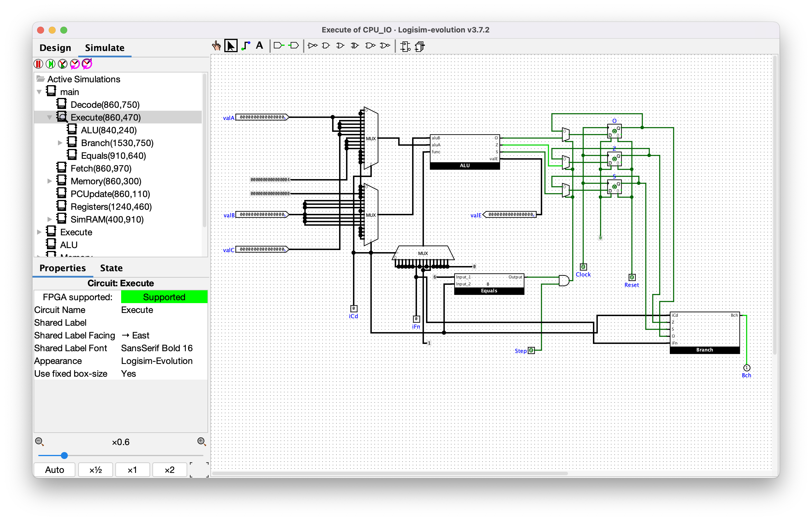This screenshot has height=521, width=812.
Task: Pause simulation with red pause icon
Action: tap(39, 63)
